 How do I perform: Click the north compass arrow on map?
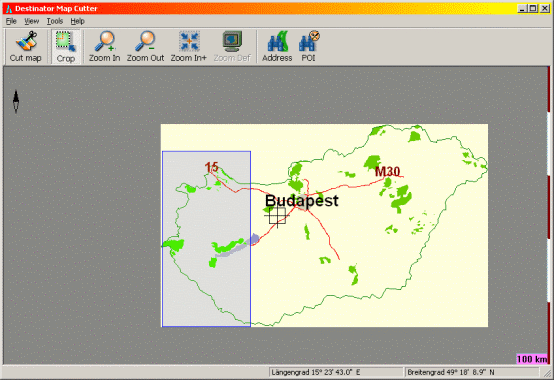click(x=16, y=102)
